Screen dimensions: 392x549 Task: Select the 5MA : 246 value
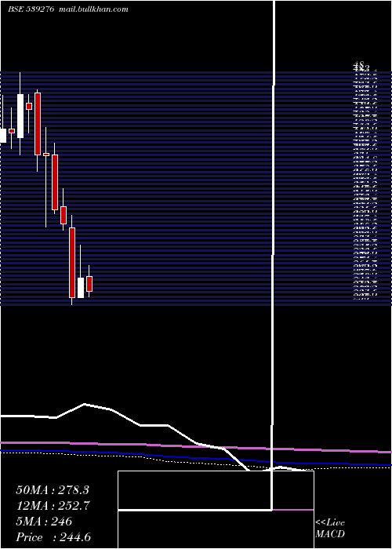[44, 522]
